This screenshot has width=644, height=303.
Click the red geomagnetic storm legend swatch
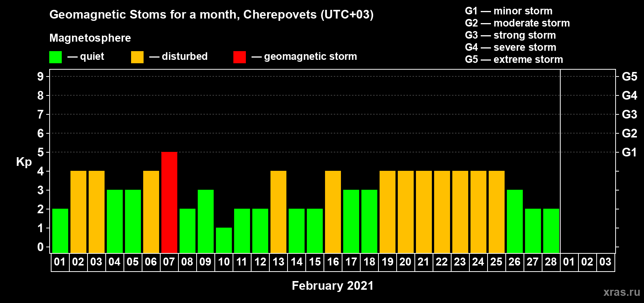click(x=239, y=57)
